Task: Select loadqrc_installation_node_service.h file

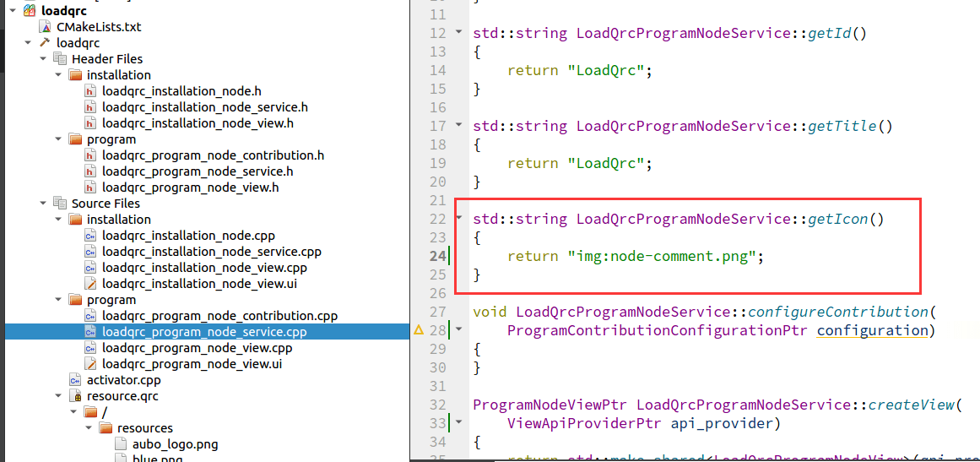Action: 205,107
